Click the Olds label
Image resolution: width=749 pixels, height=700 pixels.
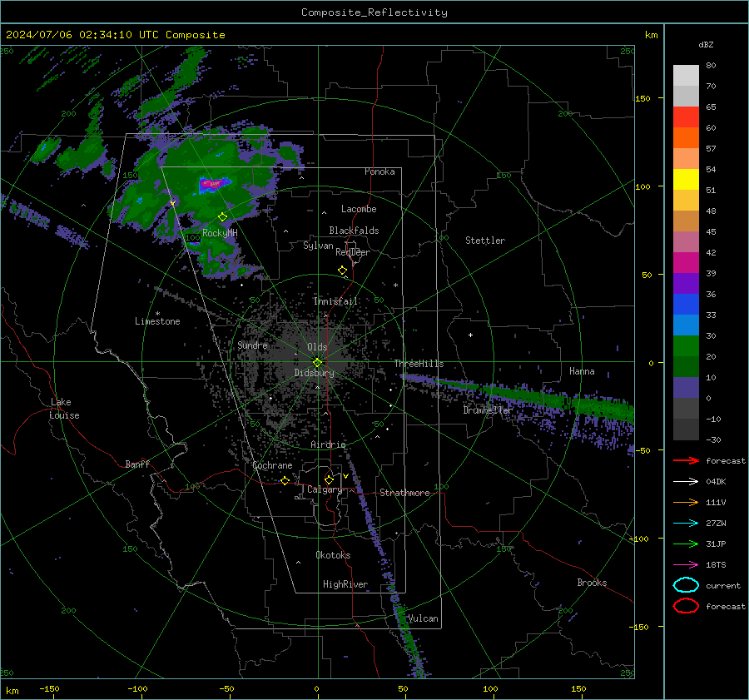(x=317, y=347)
